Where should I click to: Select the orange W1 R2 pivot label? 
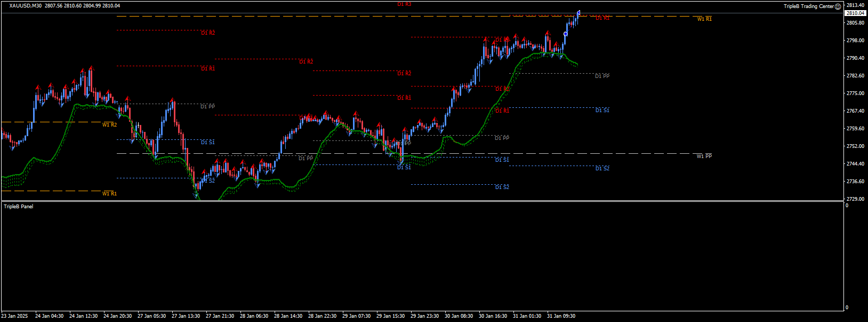pyautogui.click(x=109, y=125)
